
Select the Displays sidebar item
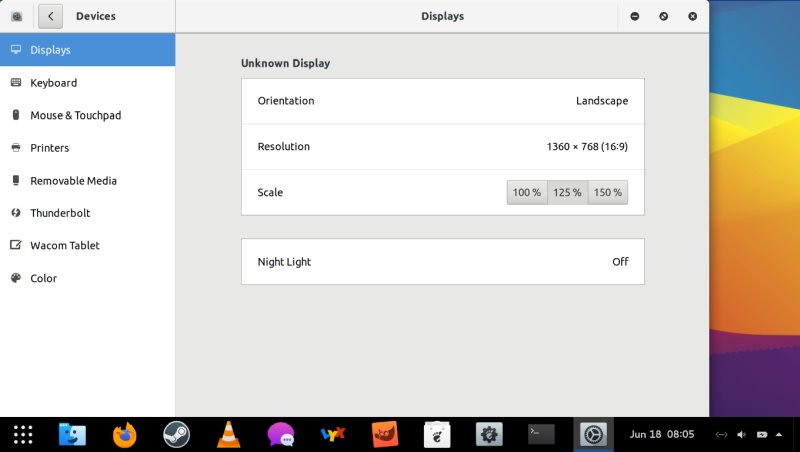50,50
